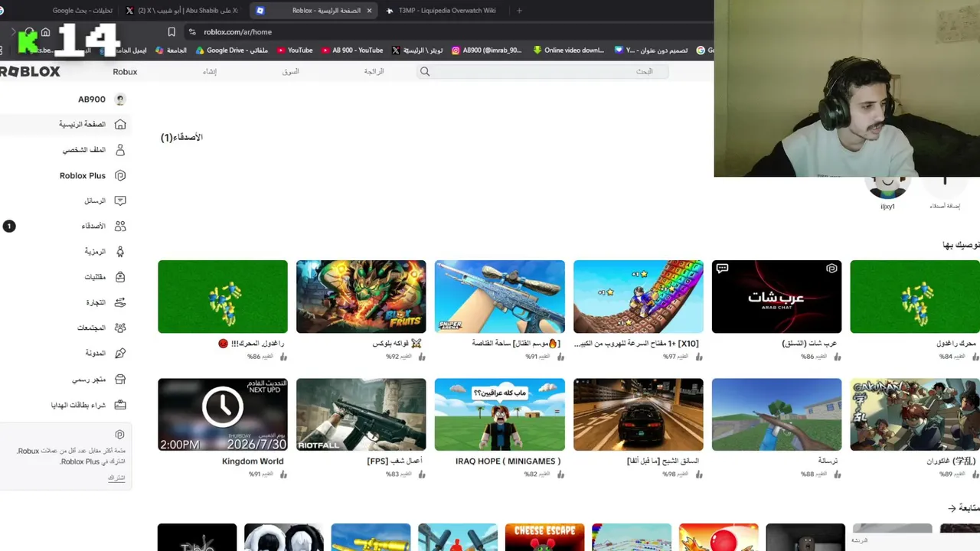Open the Blog pen icon in sidebar
980x551 pixels.
tap(120, 354)
